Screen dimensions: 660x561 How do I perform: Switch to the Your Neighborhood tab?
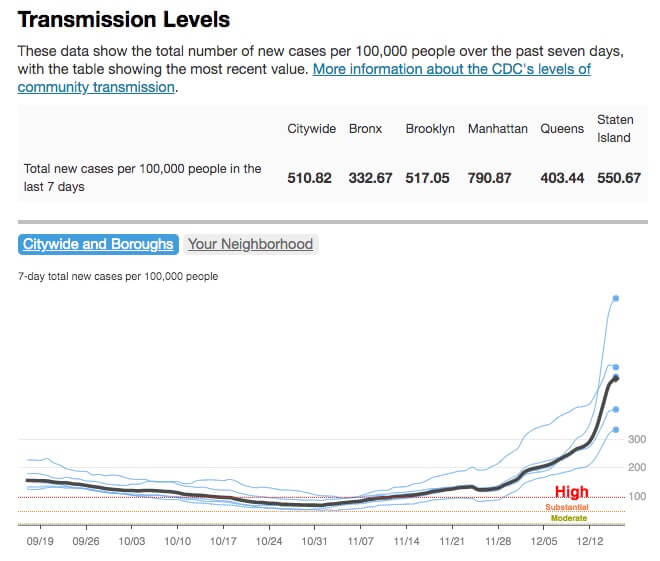pyautogui.click(x=251, y=244)
